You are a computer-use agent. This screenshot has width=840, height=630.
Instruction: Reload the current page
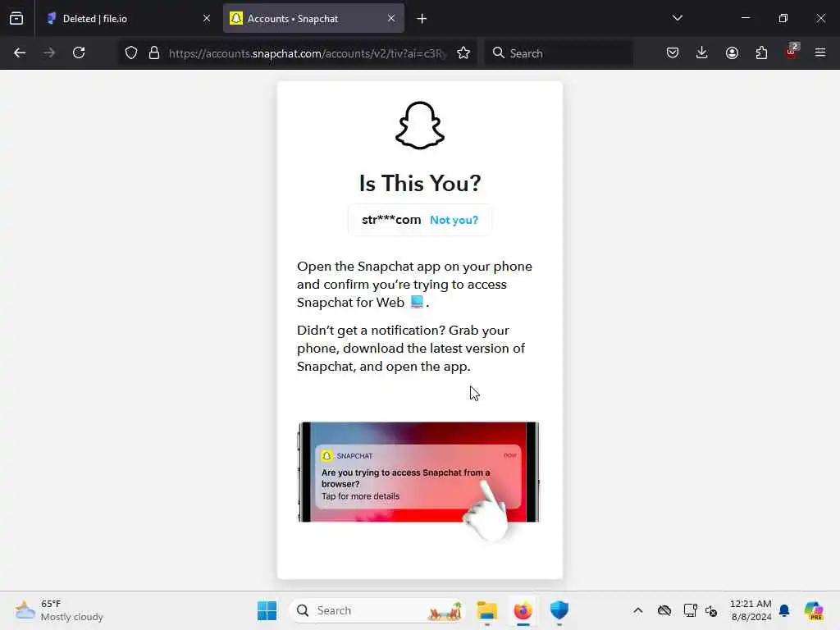coord(79,52)
